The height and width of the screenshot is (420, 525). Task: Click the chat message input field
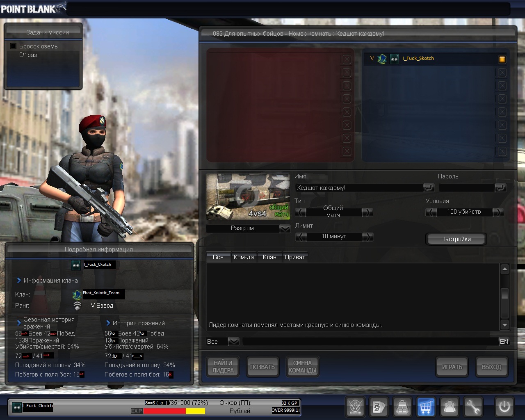coord(369,341)
